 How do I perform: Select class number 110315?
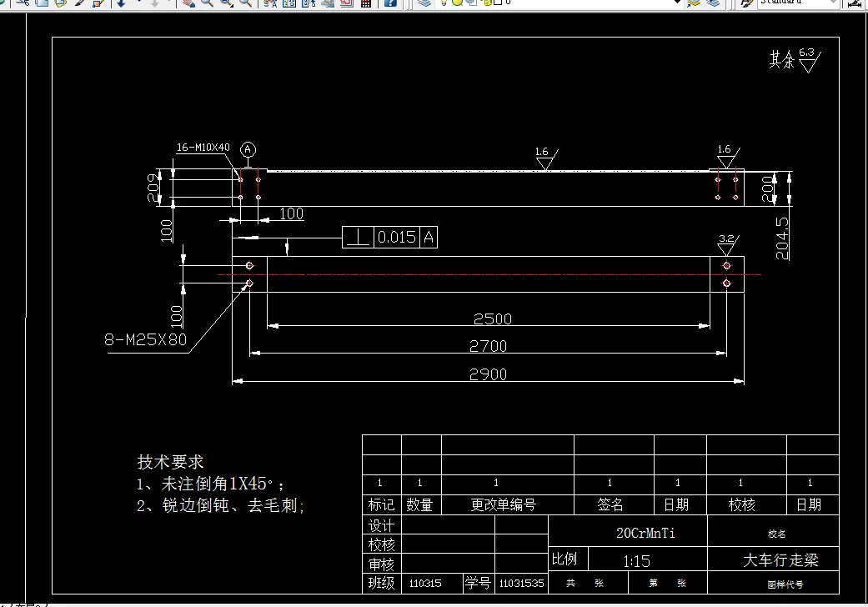click(x=425, y=583)
